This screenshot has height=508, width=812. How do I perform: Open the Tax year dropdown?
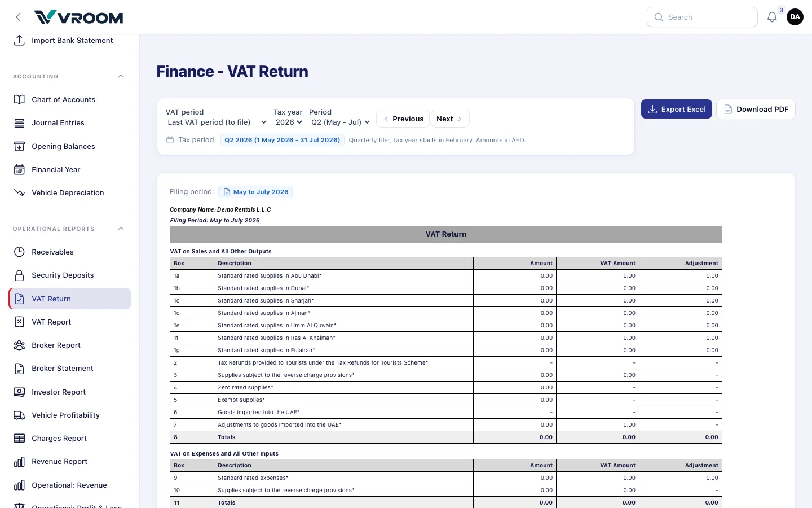[289, 122]
